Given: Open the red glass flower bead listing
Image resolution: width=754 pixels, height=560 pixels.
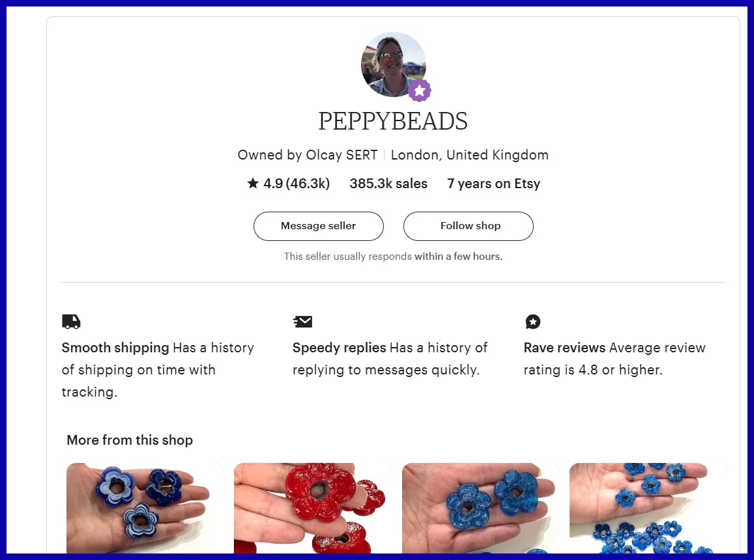Looking at the screenshot, I should [x=313, y=508].
